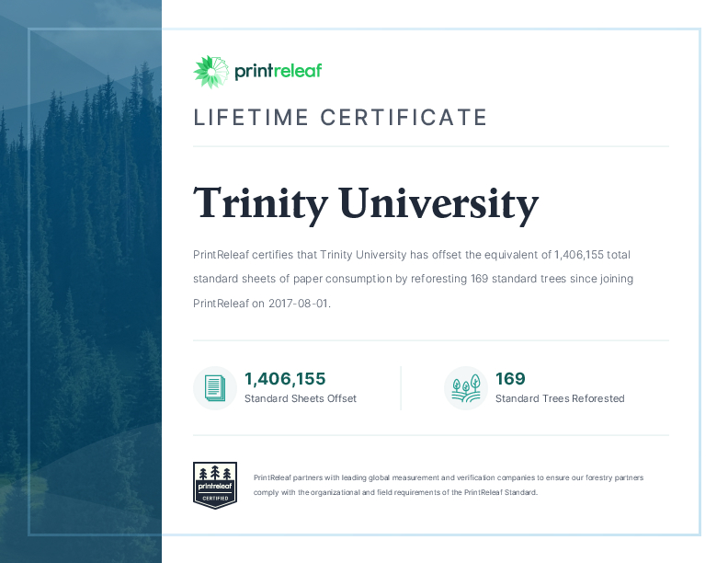The height and width of the screenshot is (563, 728).
Task: Click the Standard Sheets Offset label
Action: click(x=301, y=398)
